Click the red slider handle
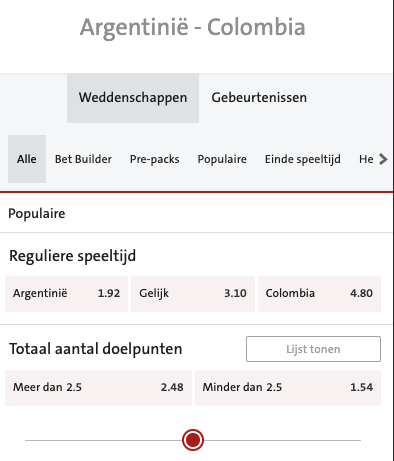394x461 pixels. point(193,440)
